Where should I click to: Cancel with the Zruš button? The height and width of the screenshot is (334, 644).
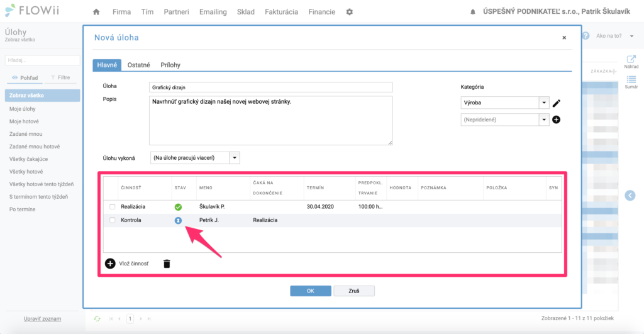[x=354, y=291]
